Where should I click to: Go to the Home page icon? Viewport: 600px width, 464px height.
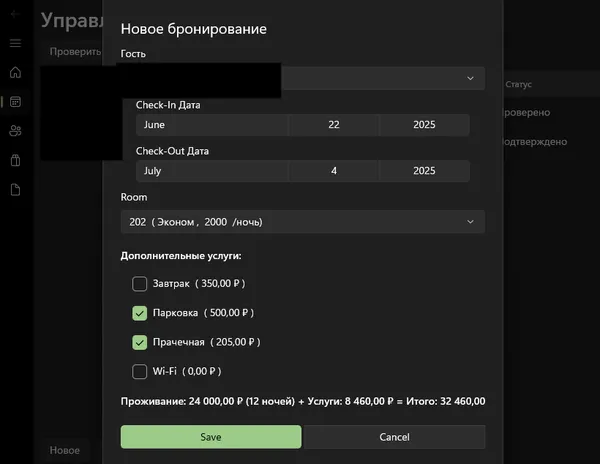pyautogui.click(x=15, y=72)
